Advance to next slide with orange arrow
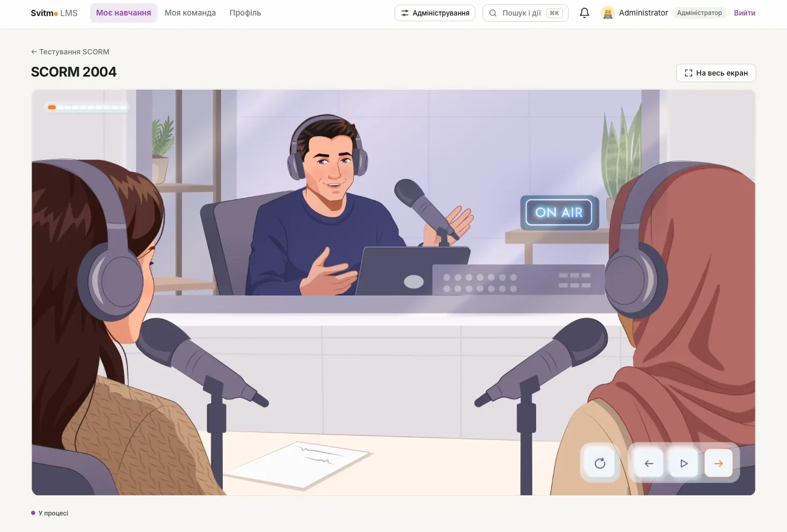Screen dimensions: 787x532 pos(718,463)
